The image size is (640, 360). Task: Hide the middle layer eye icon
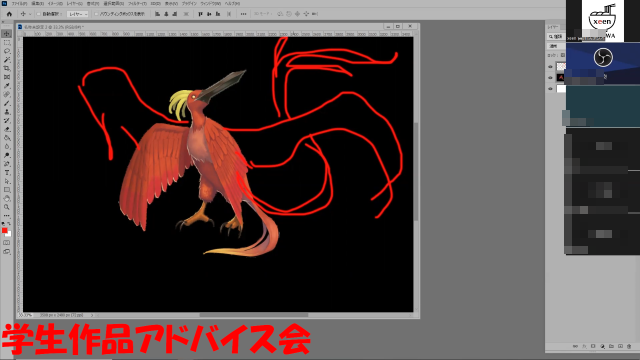click(550, 78)
